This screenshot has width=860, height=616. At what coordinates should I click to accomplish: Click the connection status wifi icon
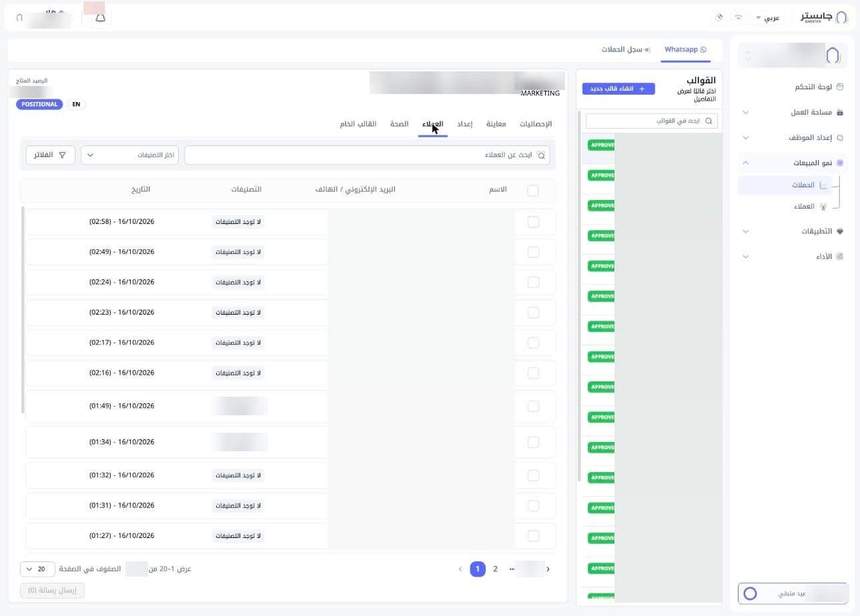[738, 17]
